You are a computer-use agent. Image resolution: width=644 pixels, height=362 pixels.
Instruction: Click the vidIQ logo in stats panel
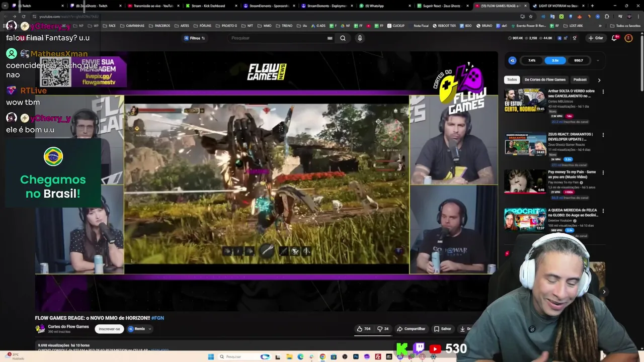(512, 60)
